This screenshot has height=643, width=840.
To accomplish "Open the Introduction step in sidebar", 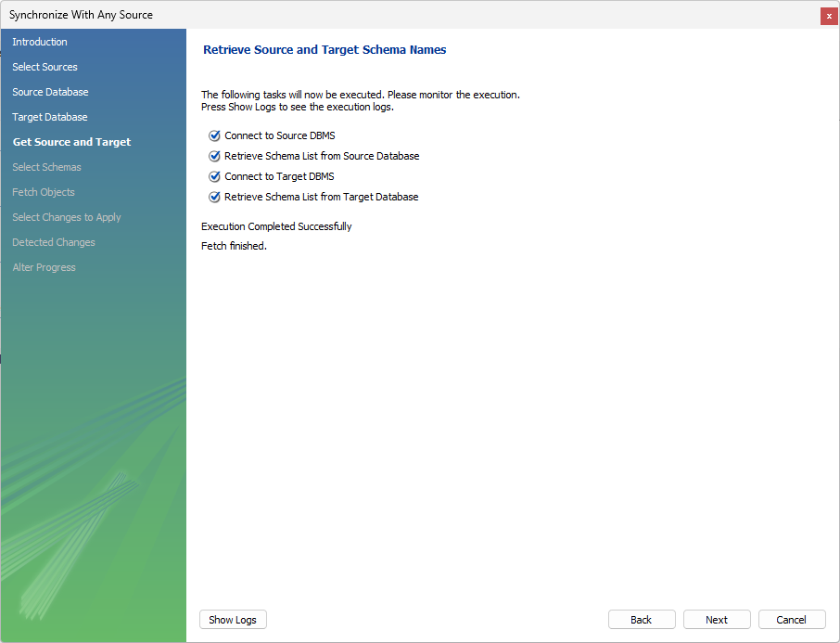I will pyautogui.click(x=40, y=42).
